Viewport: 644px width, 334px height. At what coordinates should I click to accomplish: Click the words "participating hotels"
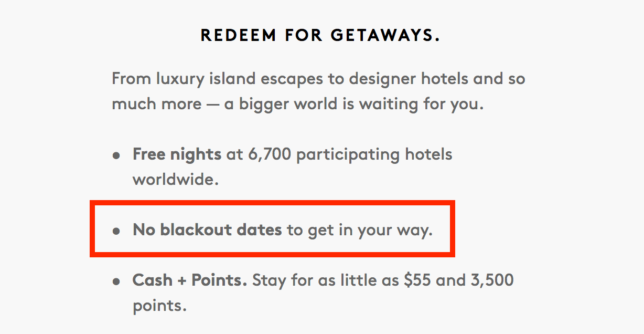(x=374, y=155)
